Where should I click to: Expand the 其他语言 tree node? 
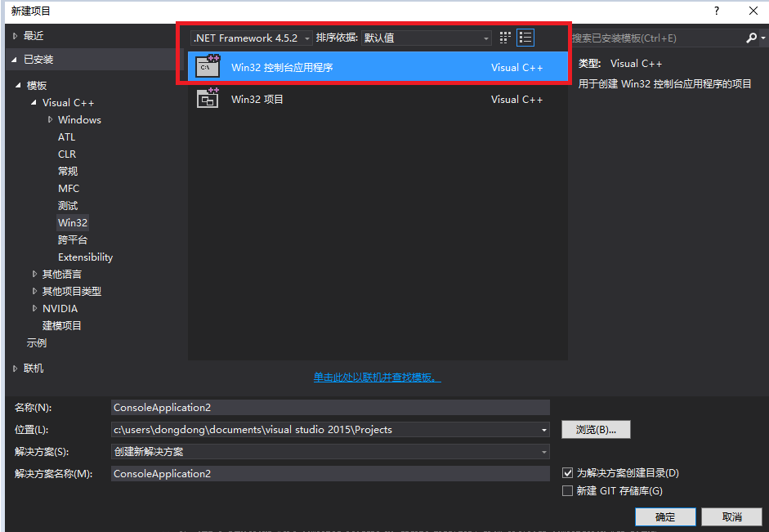tap(34, 274)
